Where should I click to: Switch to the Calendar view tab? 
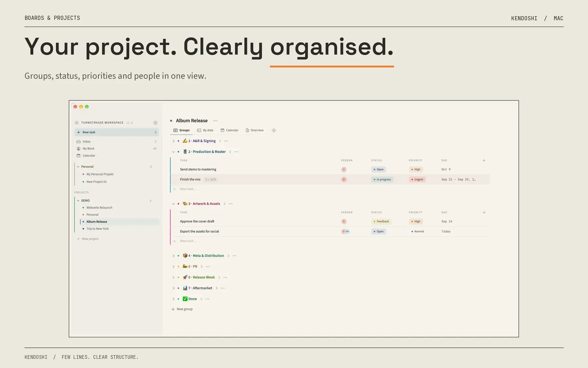click(230, 130)
